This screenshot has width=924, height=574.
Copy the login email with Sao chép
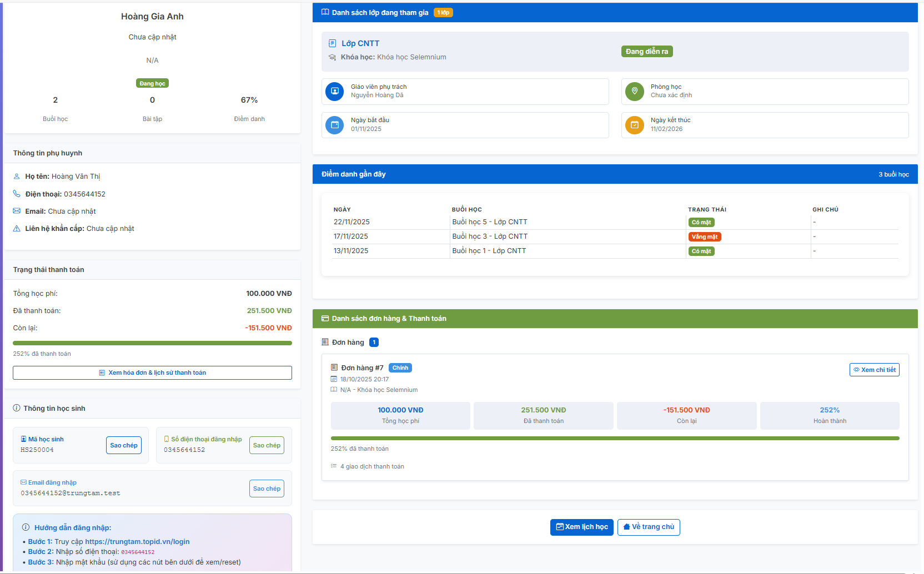[267, 489]
